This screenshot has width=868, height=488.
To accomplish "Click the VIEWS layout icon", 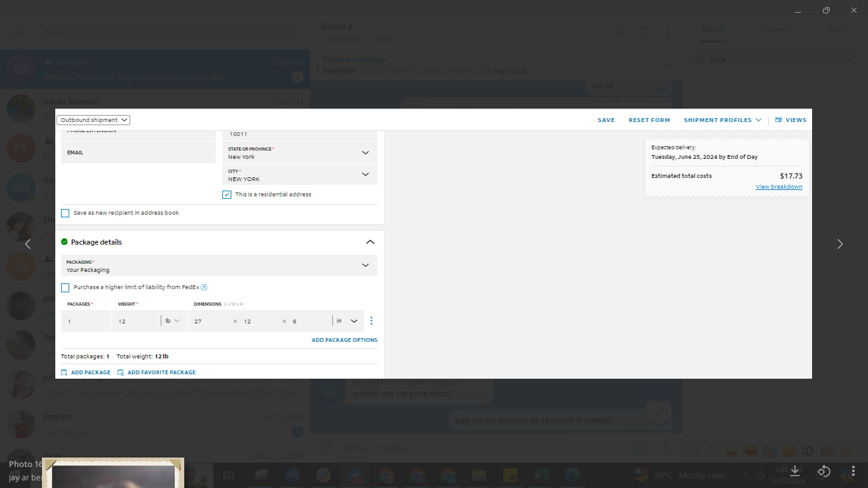I will pos(778,119).
